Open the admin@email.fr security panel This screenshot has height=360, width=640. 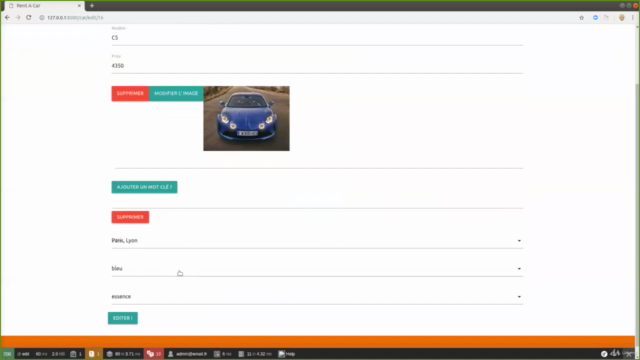coord(187,354)
